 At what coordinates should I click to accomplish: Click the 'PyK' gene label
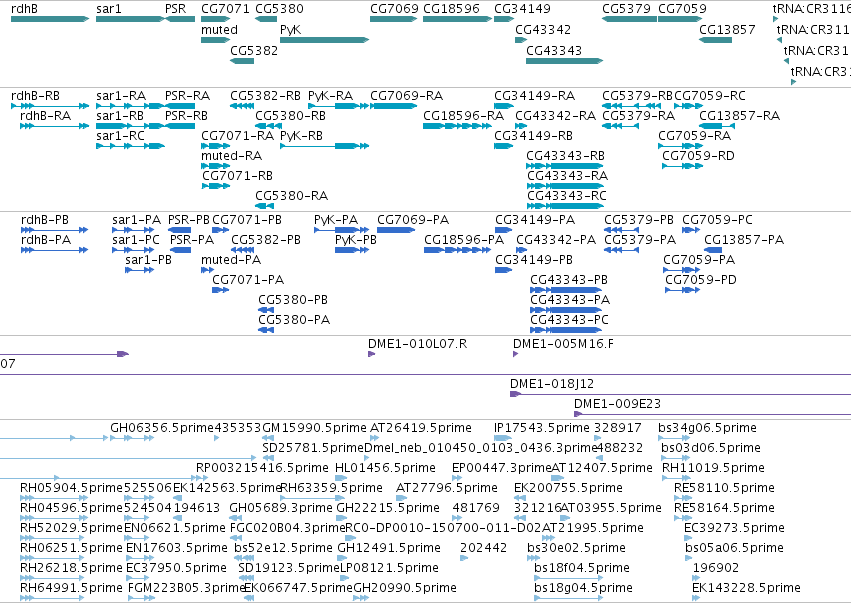pyautogui.click(x=290, y=29)
